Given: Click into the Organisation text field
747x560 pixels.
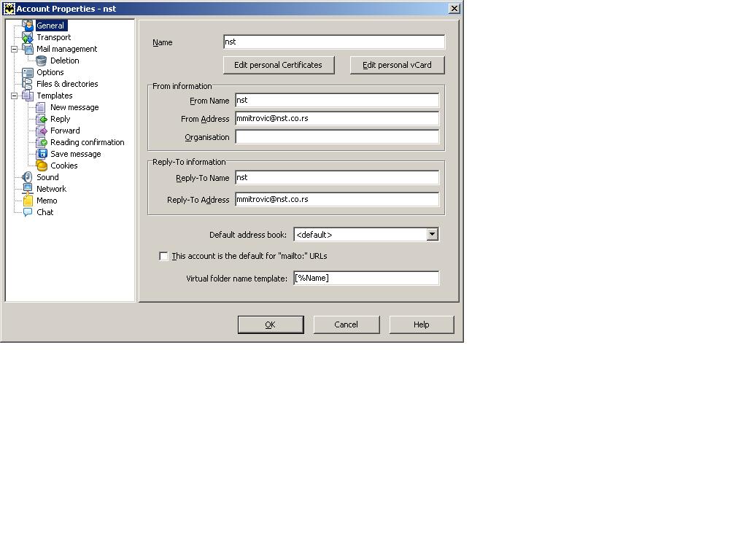Looking at the screenshot, I should (x=337, y=137).
